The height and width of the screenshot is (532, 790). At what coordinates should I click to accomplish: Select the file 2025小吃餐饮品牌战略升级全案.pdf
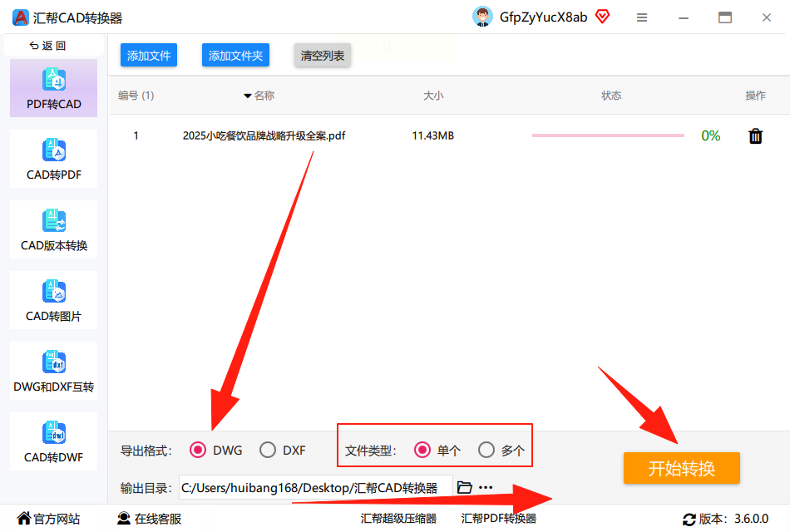coord(264,135)
